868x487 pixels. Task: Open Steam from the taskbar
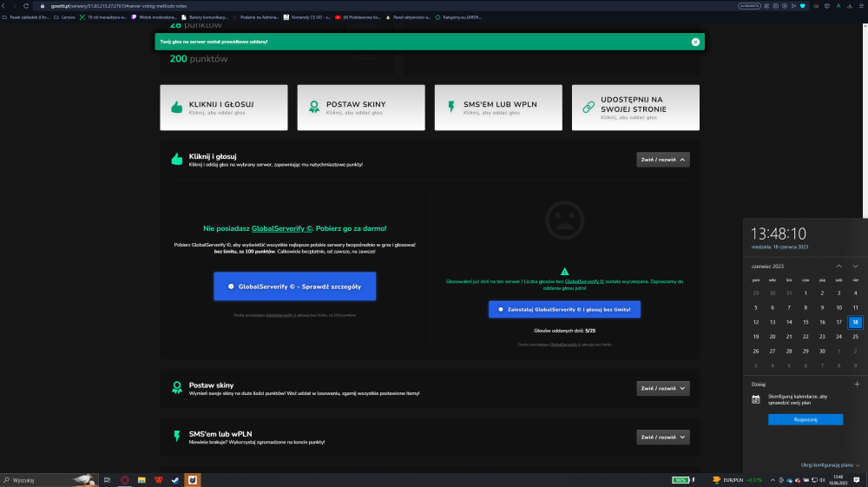pos(175,480)
